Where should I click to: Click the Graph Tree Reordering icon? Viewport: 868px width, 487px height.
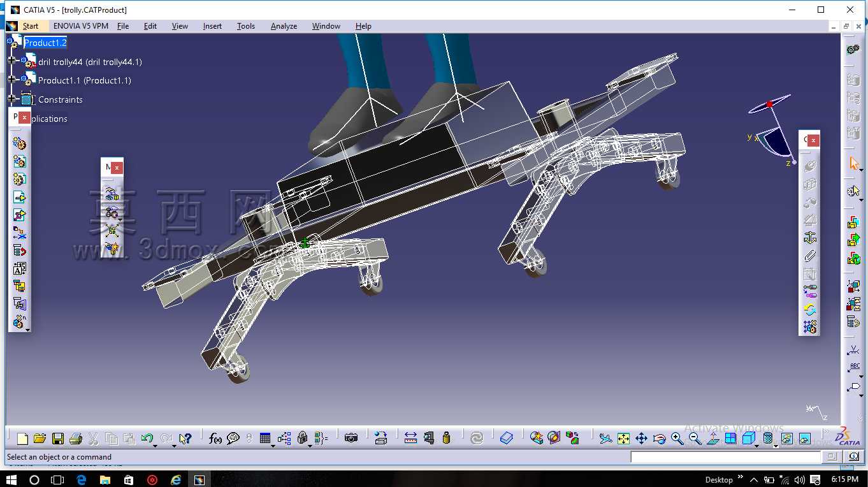pyautogui.click(x=20, y=251)
